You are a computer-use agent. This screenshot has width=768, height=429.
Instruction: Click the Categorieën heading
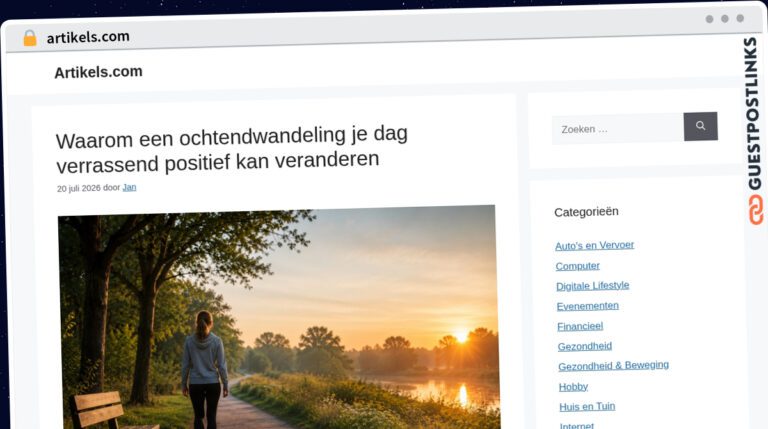(586, 212)
